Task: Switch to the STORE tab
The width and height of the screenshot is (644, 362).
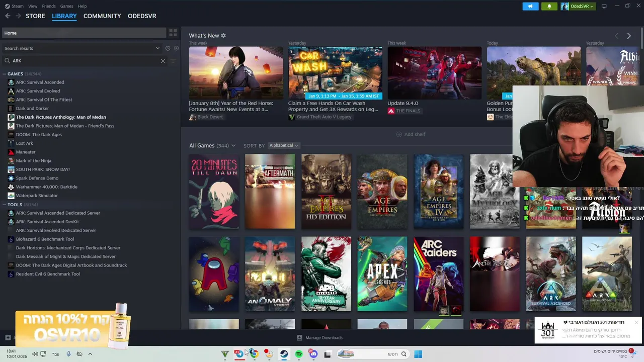Action: pos(35,16)
